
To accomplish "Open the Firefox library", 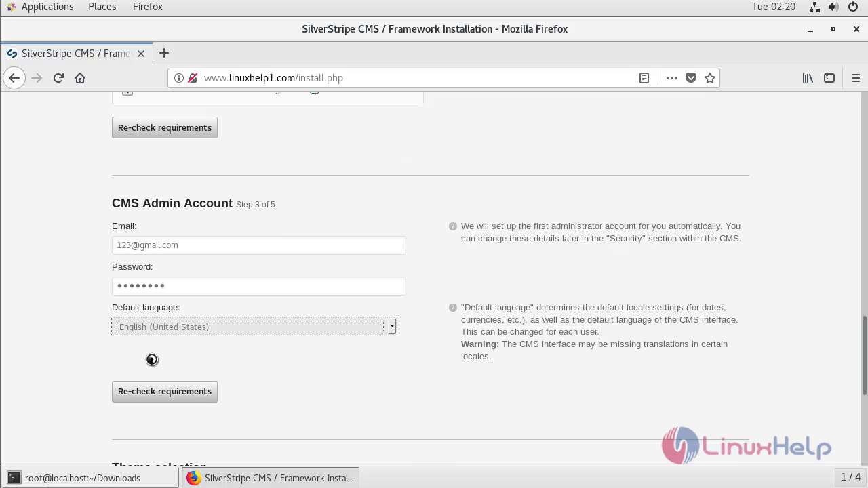I will 808,78.
